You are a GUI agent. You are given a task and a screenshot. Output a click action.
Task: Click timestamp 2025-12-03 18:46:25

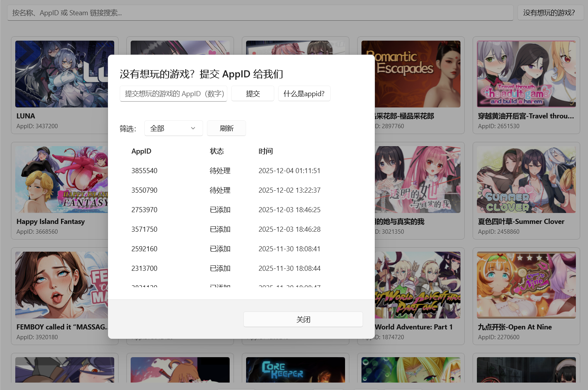290,210
